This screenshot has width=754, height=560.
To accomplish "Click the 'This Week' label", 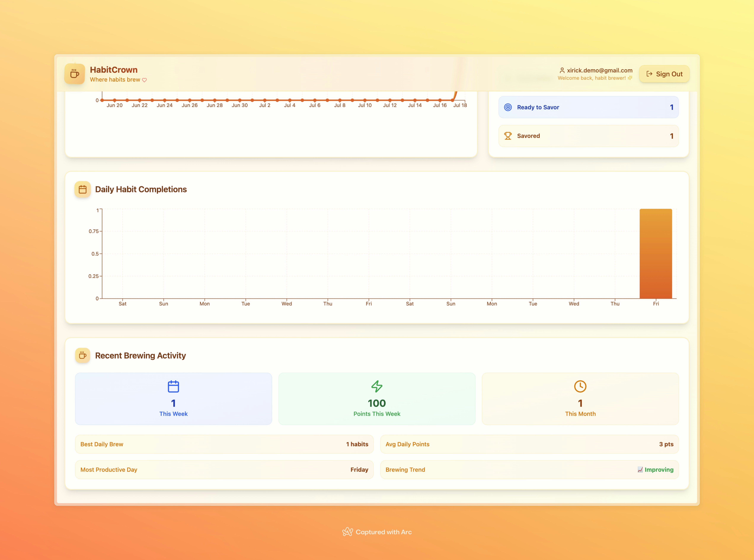I will (x=173, y=414).
